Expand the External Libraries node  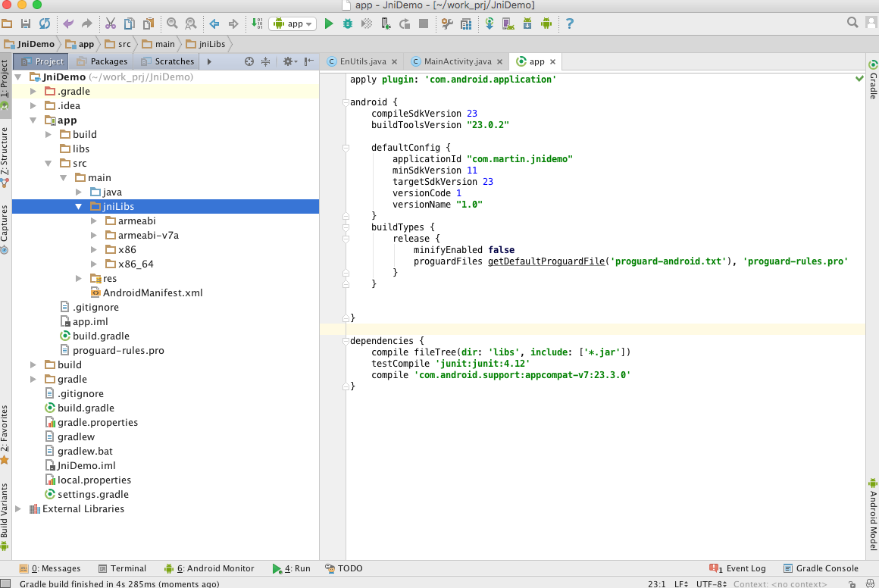[18, 509]
